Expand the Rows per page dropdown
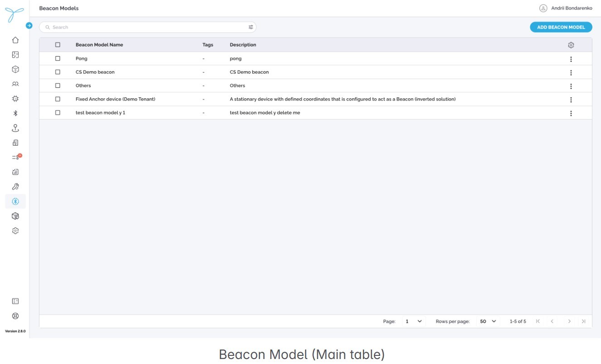601x364 pixels. click(488, 321)
